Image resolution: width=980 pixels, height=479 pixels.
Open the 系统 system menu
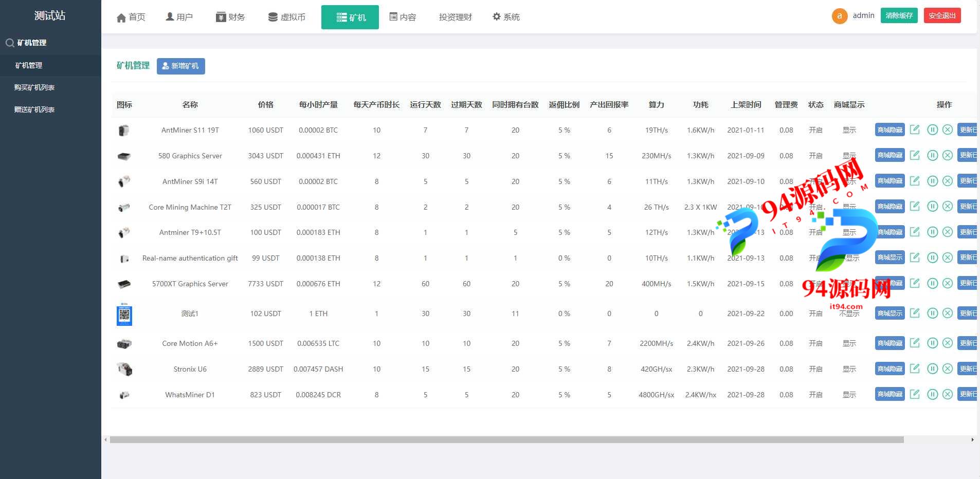(x=506, y=17)
